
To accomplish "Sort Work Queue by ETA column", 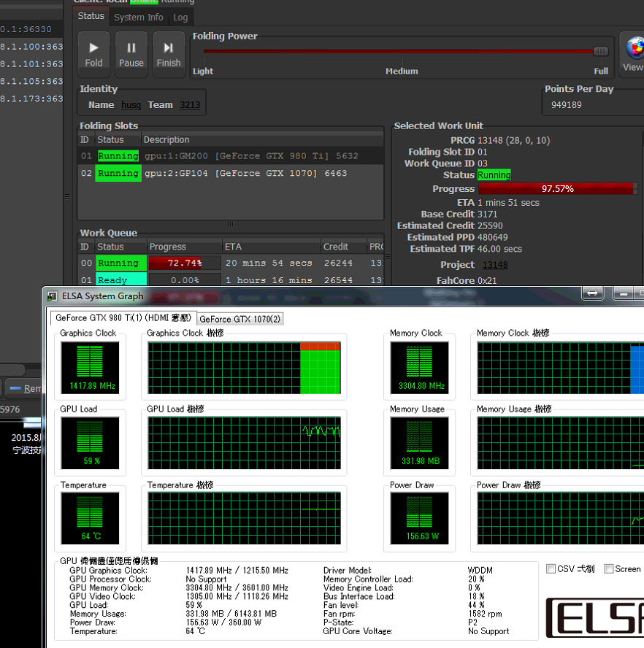I will (272, 247).
